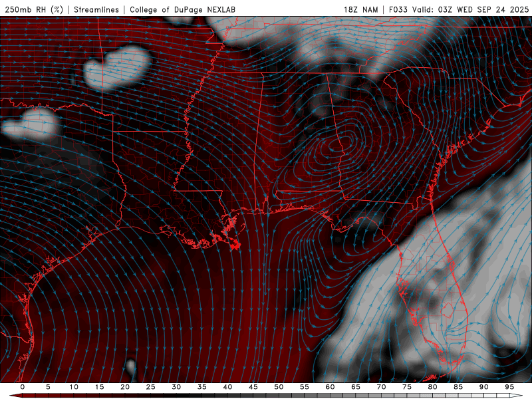This screenshot has height=399, width=532.
Task: Click the '45' tick label on color bar
Action: click(253, 387)
